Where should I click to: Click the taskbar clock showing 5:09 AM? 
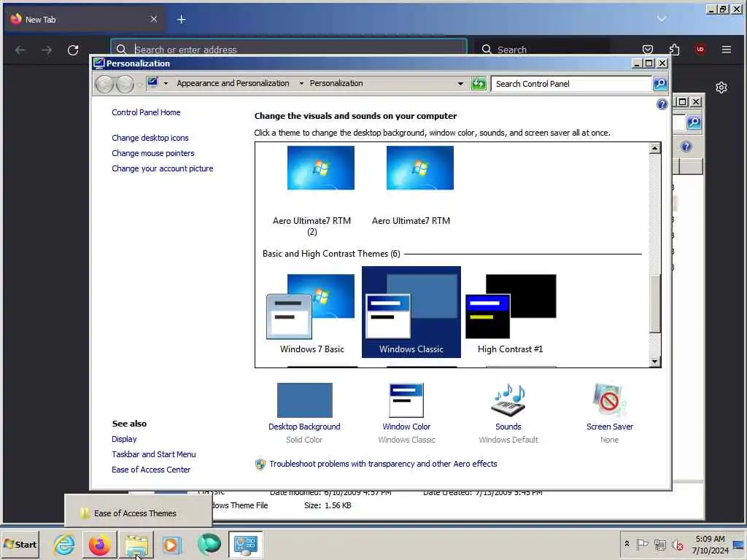[711, 544]
